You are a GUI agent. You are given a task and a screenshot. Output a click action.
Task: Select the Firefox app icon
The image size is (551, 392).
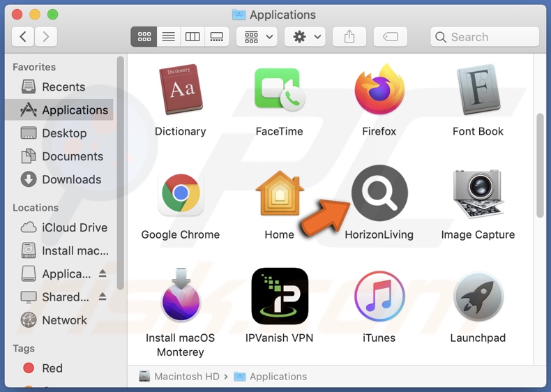pos(379,89)
